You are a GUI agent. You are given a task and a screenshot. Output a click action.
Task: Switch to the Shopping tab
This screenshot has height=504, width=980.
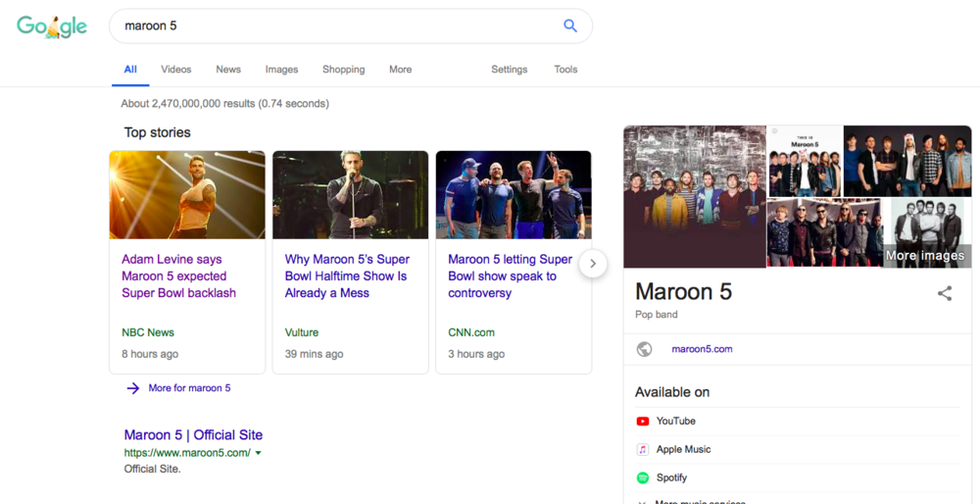(343, 70)
